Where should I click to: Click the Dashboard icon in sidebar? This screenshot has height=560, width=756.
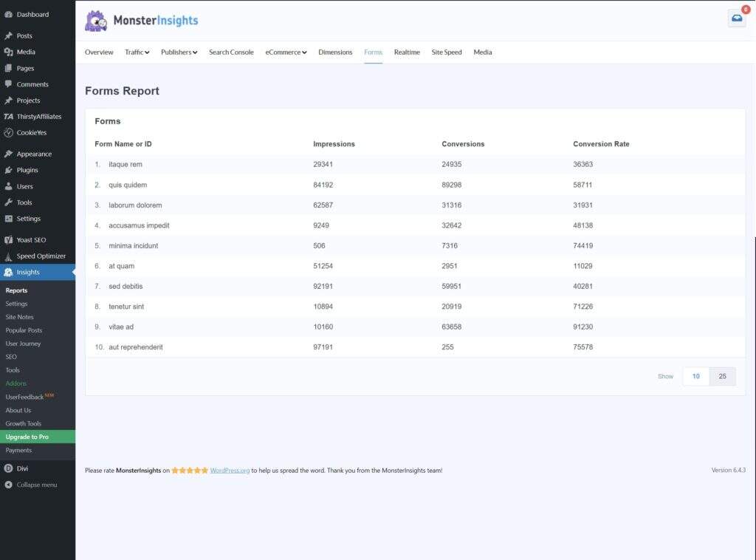(x=9, y=14)
